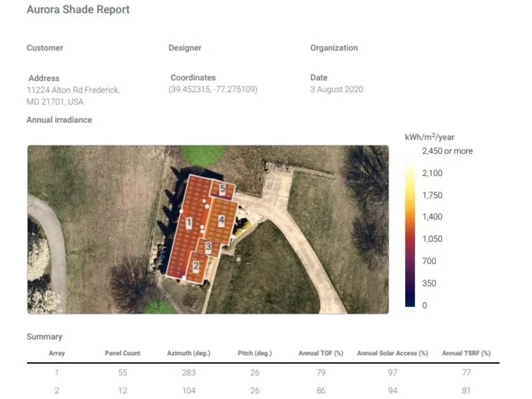Select the Array 3 marker on the map
Viewport: 532px width, 399px height.
(208, 246)
